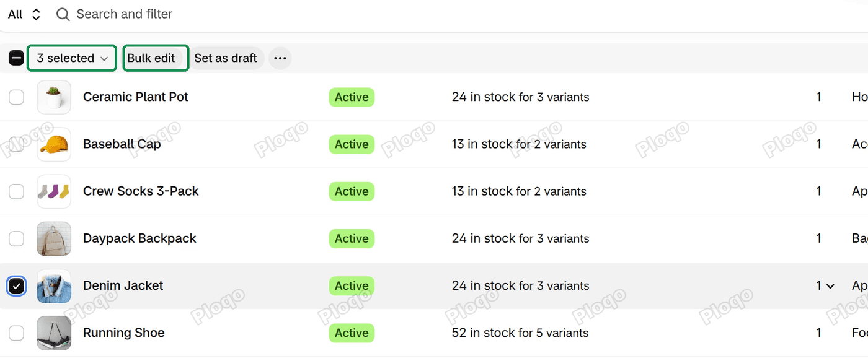Click the search magnifier icon
This screenshot has width=868, height=361.
point(63,14)
